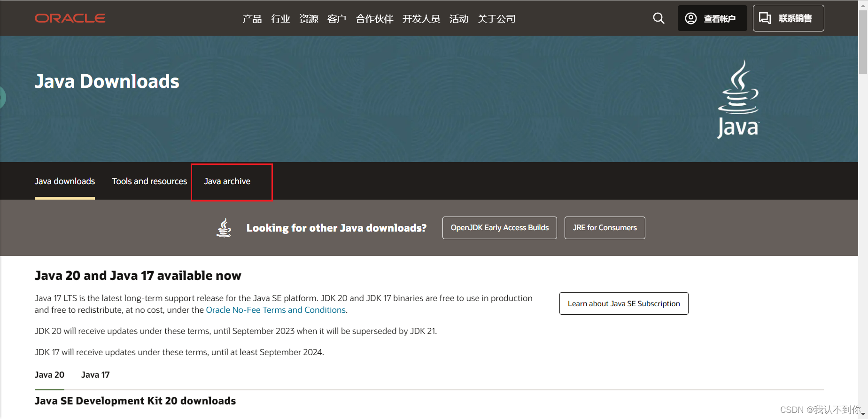Click the page vertical scrollbar thumb
The image size is (868, 419).
[x=863, y=41]
